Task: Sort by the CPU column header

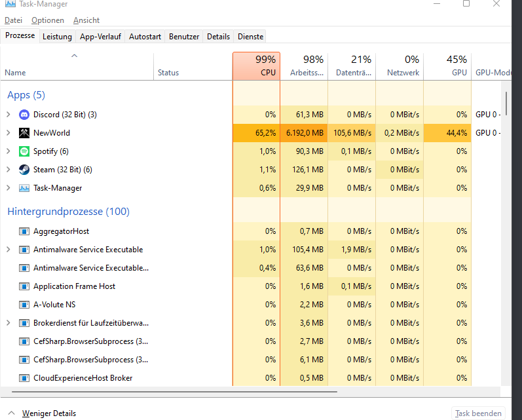Action: point(256,66)
